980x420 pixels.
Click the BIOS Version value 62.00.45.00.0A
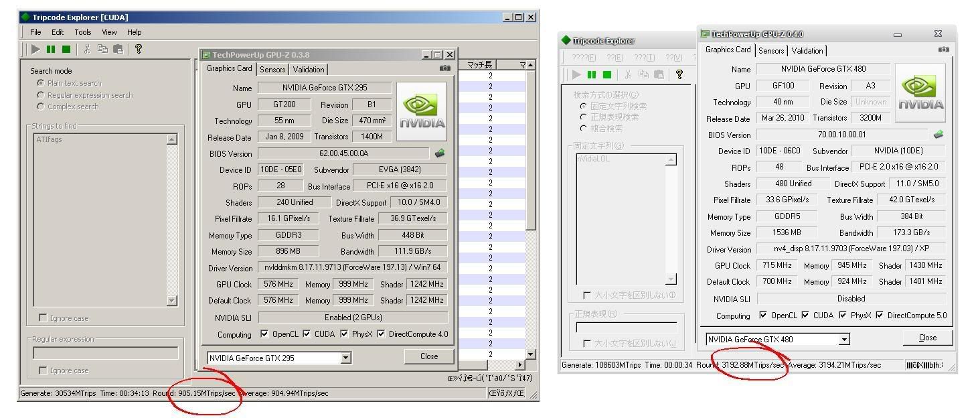(343, 153)
